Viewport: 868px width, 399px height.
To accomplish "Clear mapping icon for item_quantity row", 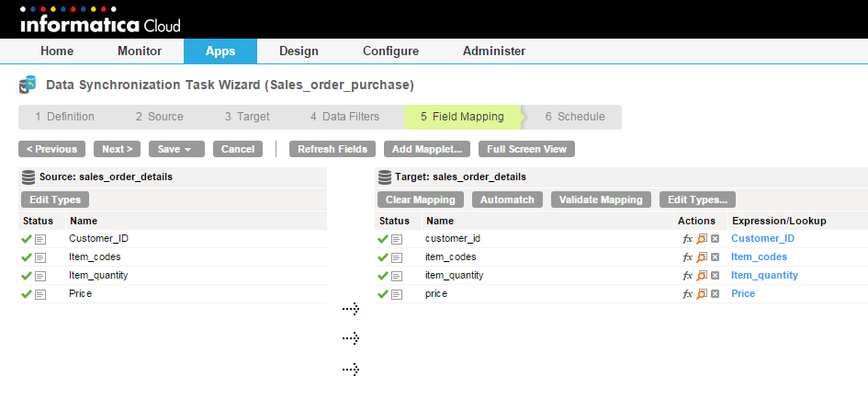I will pyautogui.click(x=715, y=276).
